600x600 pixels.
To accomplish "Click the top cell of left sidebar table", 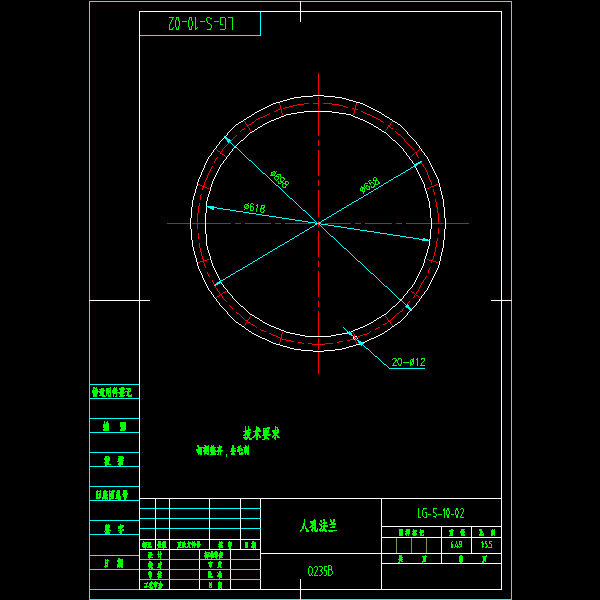I will coord(114,393).
